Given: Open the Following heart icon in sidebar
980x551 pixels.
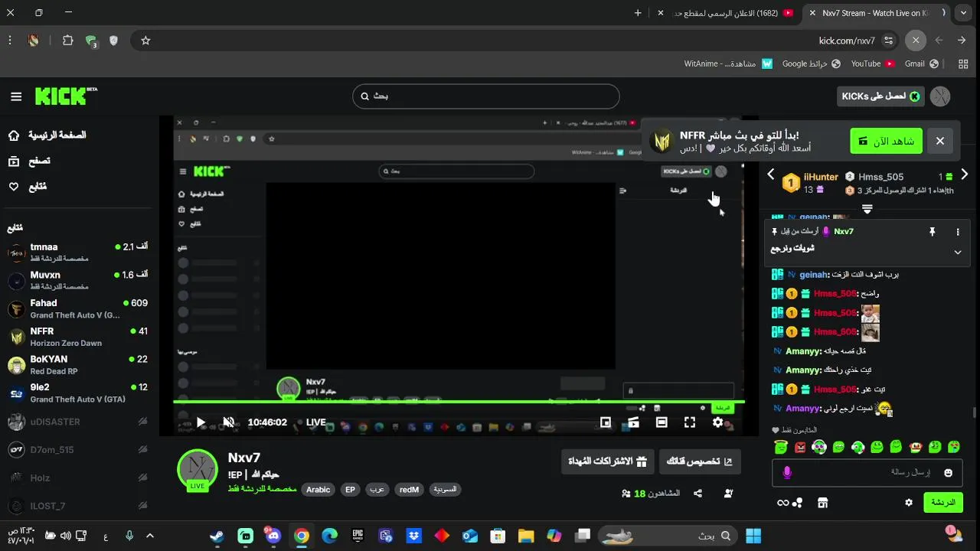Looking at the screenshot, I should [x=14, y=187].
